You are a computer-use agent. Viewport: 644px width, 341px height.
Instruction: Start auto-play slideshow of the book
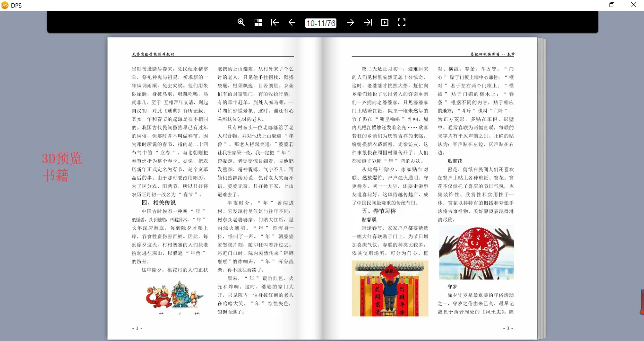[x=385, y=22]
